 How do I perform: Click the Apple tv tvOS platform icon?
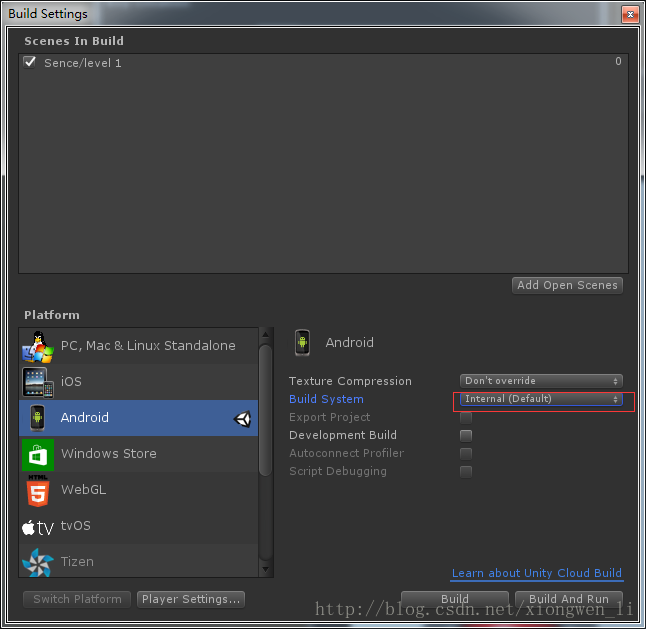(38, 527)
